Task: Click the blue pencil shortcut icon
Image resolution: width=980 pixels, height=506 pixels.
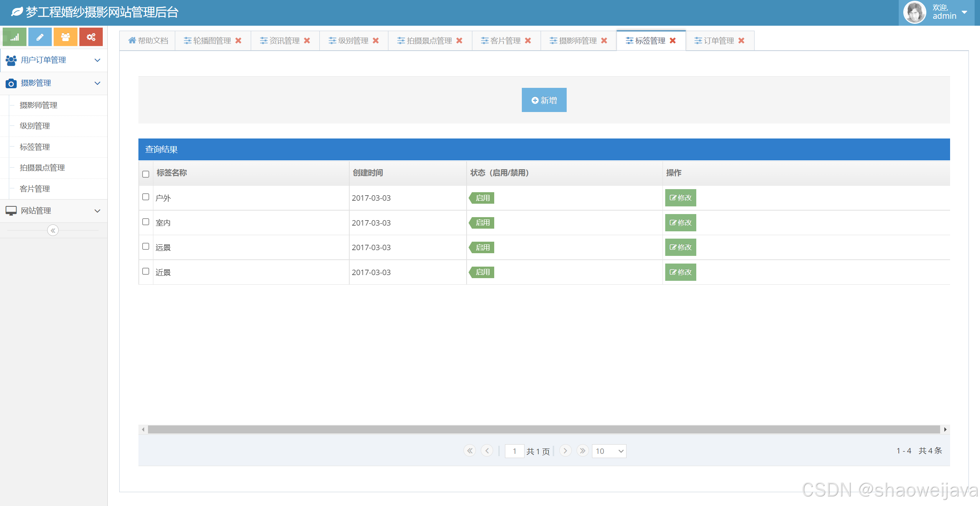Action: coord(40,37)
